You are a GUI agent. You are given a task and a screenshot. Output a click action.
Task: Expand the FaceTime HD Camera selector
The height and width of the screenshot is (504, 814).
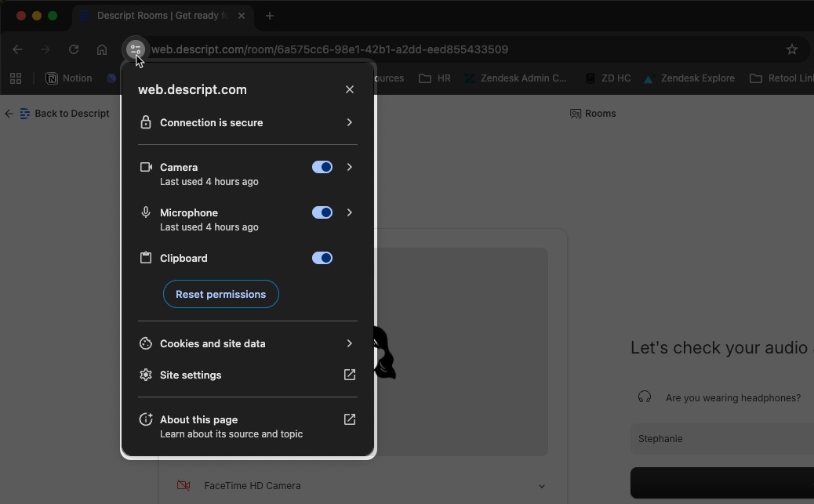point(541,485)
